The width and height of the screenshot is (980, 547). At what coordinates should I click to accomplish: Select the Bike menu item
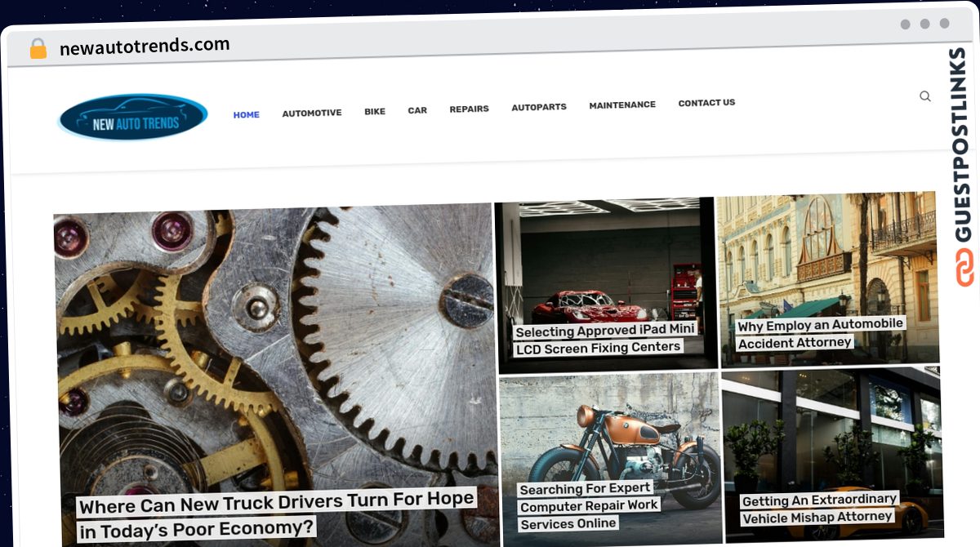pos(375,111)
